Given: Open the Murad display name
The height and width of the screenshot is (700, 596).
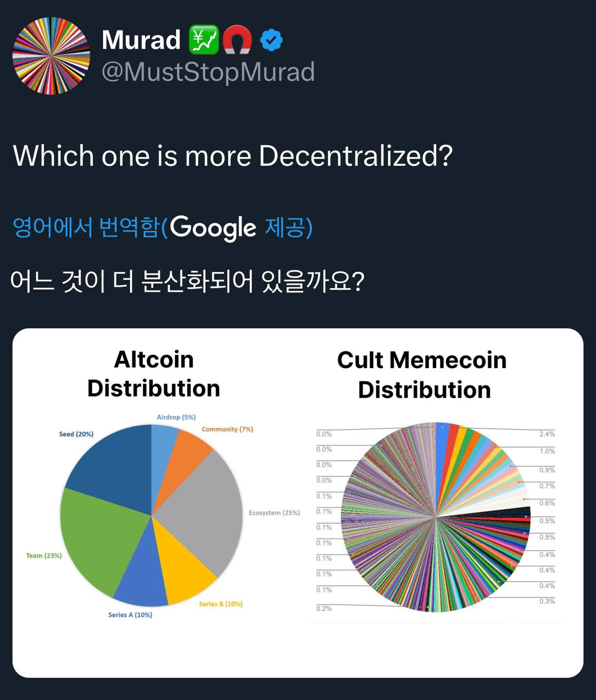Looking at the screenshot, I should coord(141,40).
